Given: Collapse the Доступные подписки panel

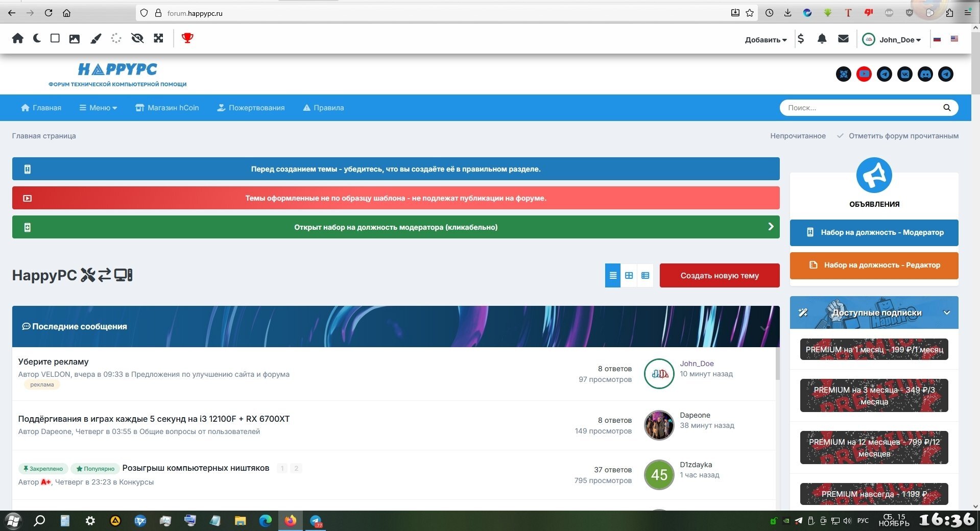Looking at the screenshot, I should tap(946, 312).
